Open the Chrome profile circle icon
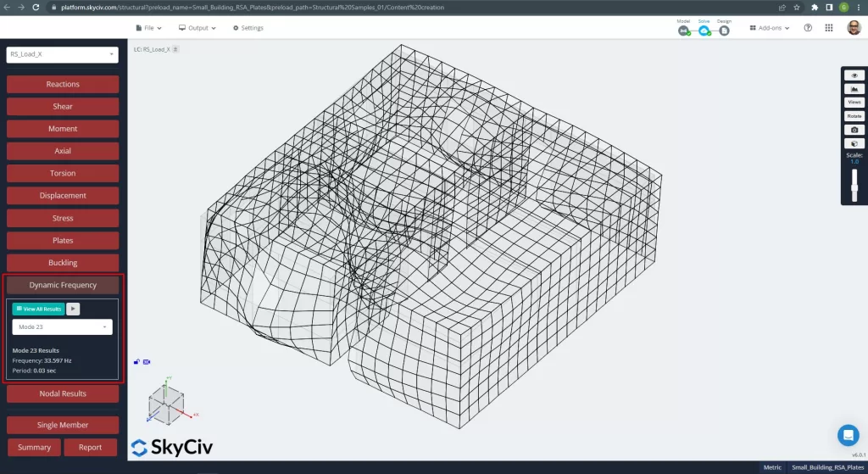The width and height of the screenshot is (868, 474). pos(843,7)
